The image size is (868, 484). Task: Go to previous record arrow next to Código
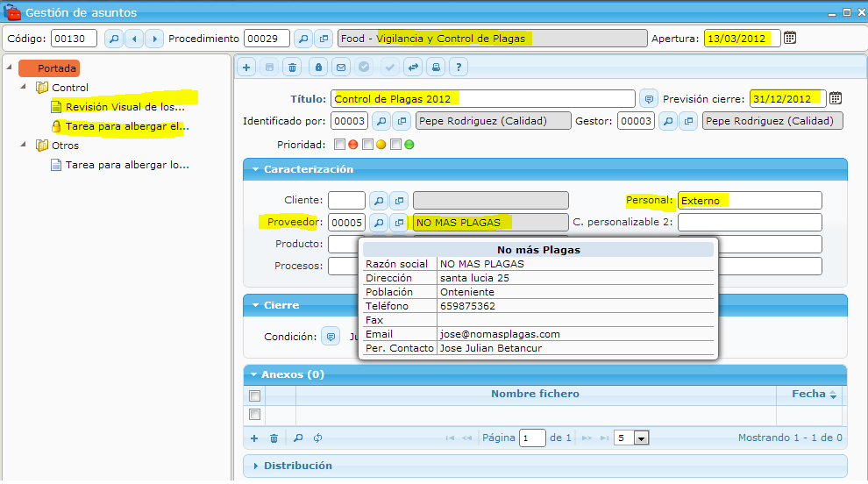[x=134, y=39]
